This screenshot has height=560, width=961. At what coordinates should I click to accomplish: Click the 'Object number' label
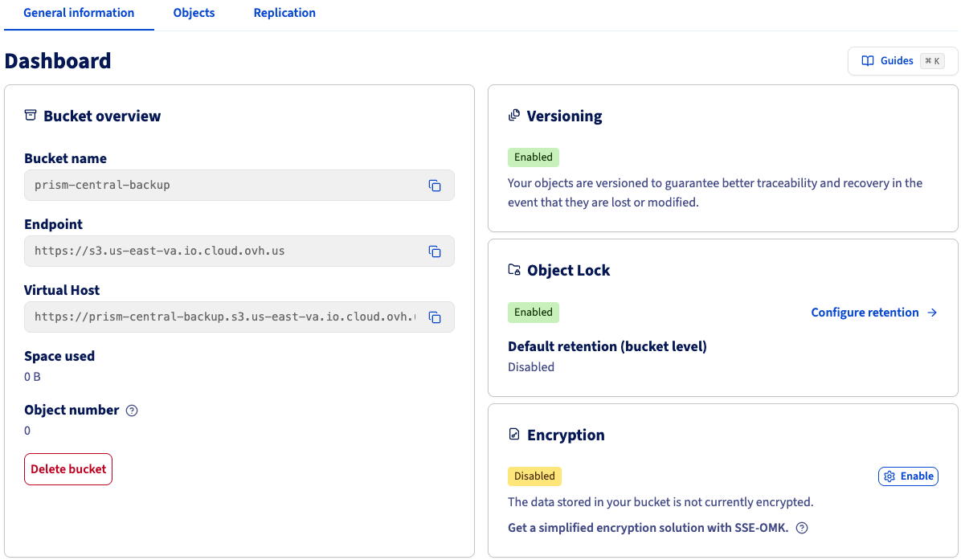(72, 410)
